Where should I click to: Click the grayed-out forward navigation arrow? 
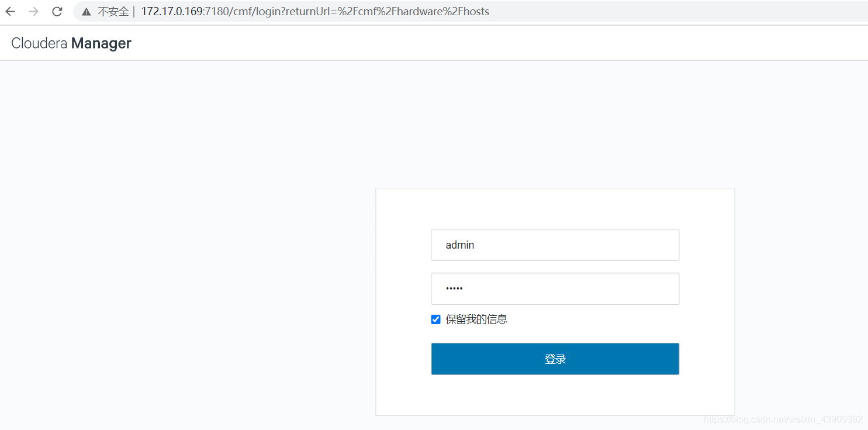(x=33, y=11)
